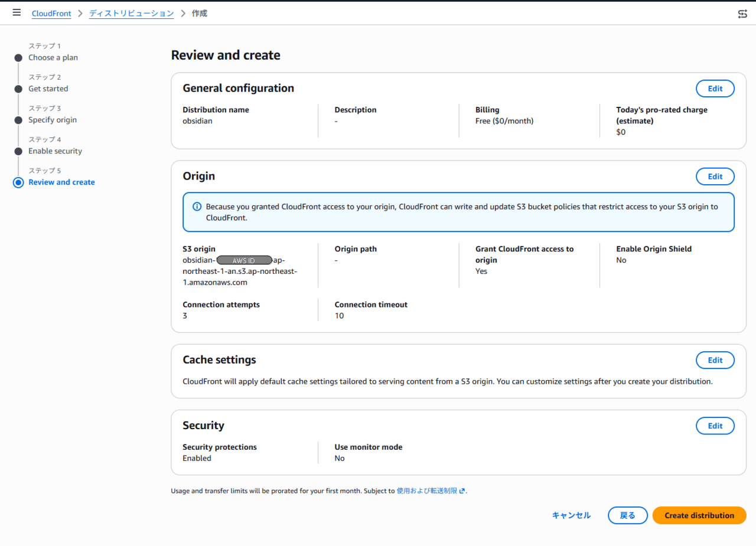Click the step 3 circle indicator
This screenshot has height=546, width=756.
click(x=18, y=120)
